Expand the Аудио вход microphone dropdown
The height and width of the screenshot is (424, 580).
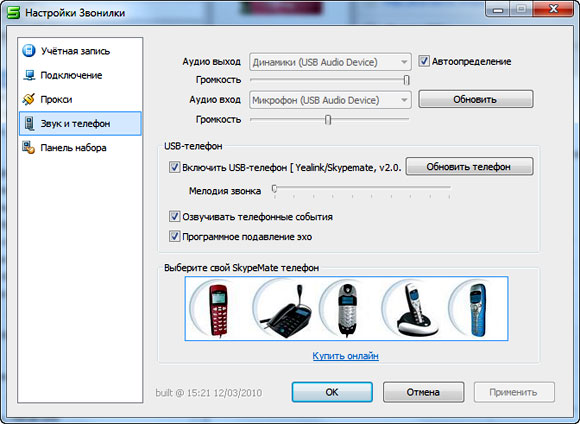click(330, 100)
